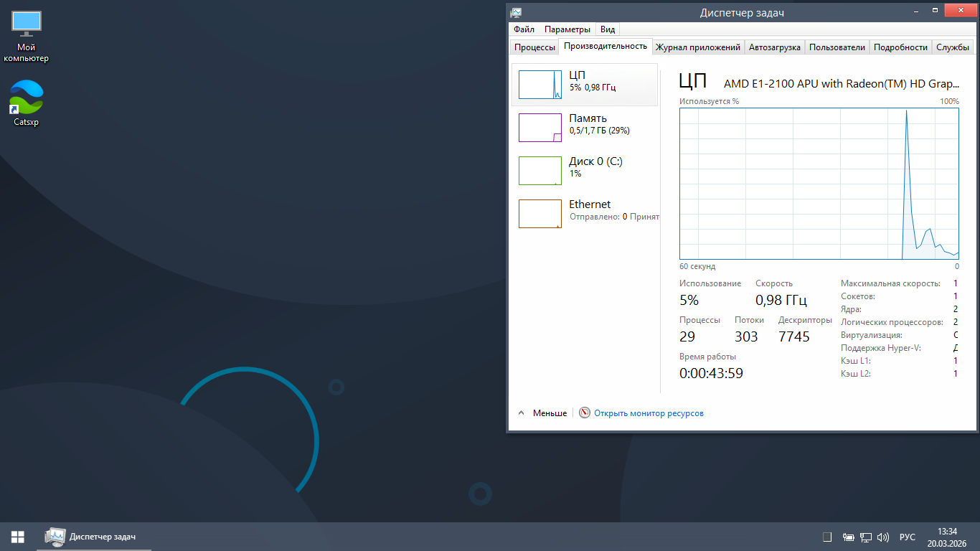Switch to the Автозагрузка tab
Image resolution: width=980 pixels, height=551 pixels.
774,47
